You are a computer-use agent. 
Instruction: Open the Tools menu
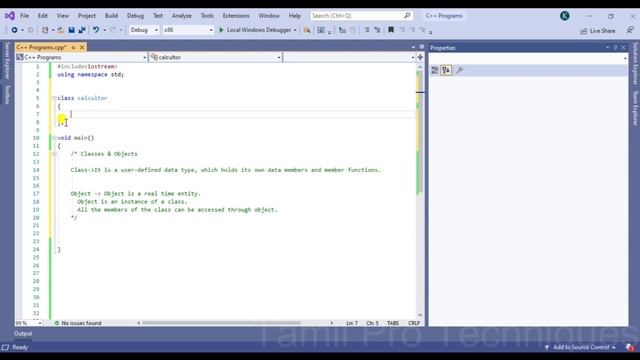(x=207, y=16)
